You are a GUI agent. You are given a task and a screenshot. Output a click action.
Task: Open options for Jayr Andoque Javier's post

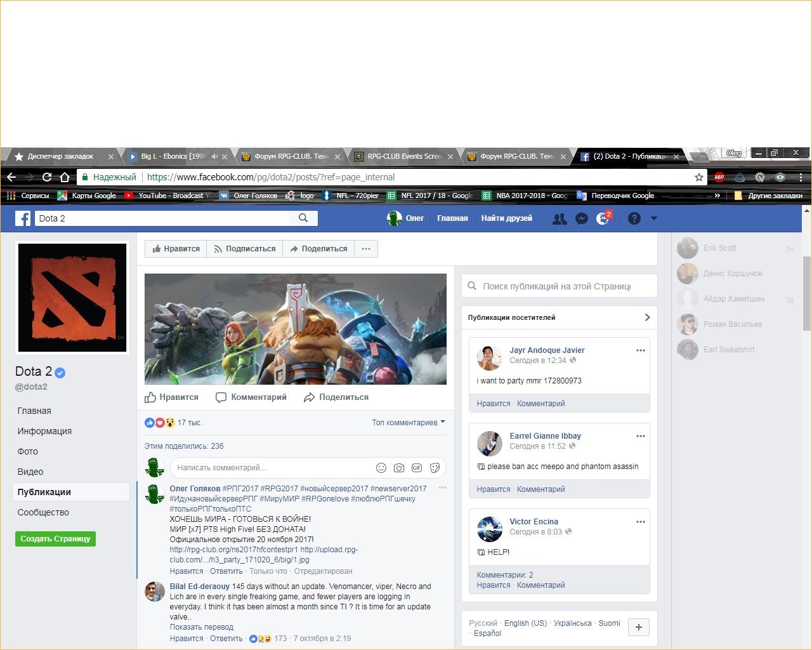click(641, 350)
